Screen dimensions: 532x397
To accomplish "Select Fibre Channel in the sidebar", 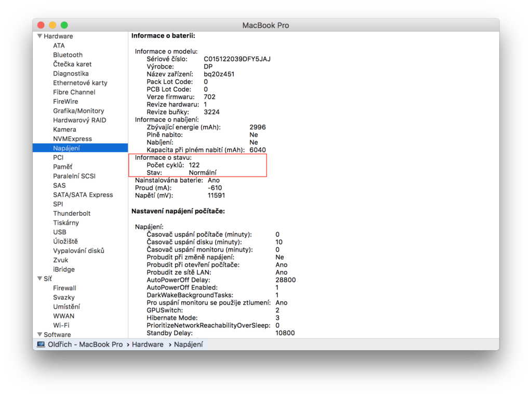I will click(x=74, y=92).
